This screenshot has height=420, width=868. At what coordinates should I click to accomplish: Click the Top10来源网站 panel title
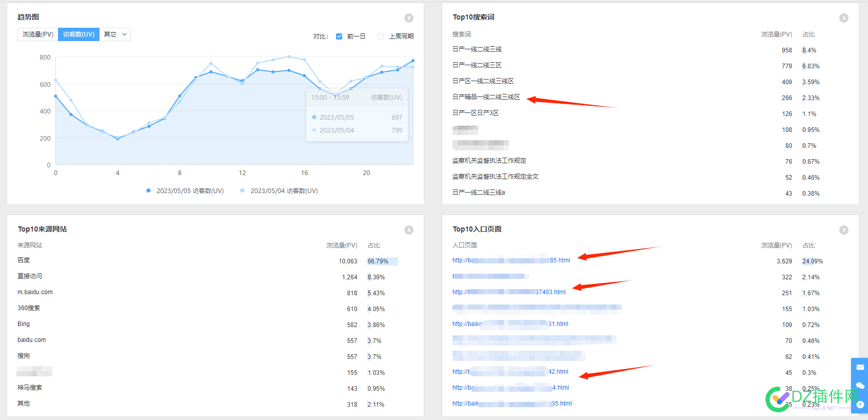coord(42,230)
